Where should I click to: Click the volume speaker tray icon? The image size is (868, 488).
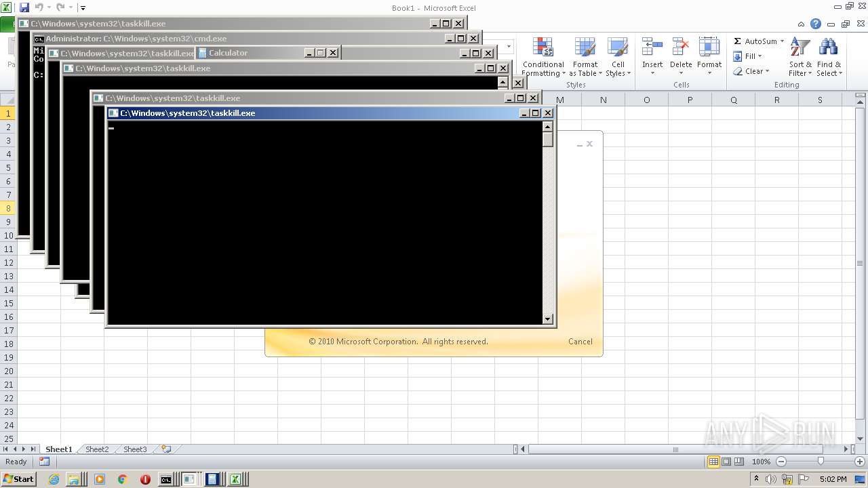[x=770, y=479]
